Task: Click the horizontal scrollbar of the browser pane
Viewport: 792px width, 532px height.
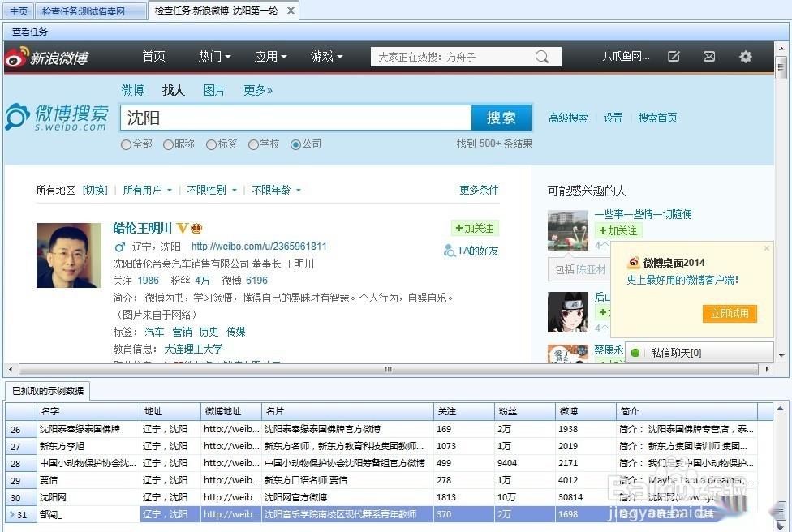Action: pyautogui.click(x=388, y=370)
